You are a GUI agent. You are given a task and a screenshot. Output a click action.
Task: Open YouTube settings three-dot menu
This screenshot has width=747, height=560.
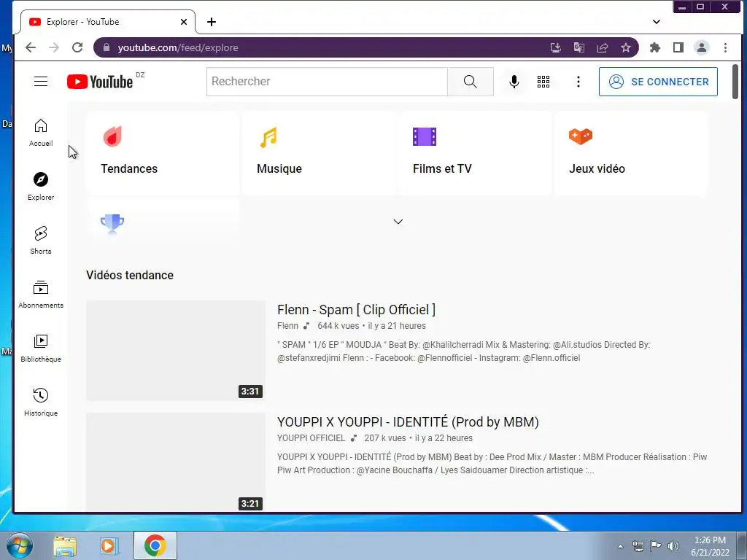pos(578,82)
